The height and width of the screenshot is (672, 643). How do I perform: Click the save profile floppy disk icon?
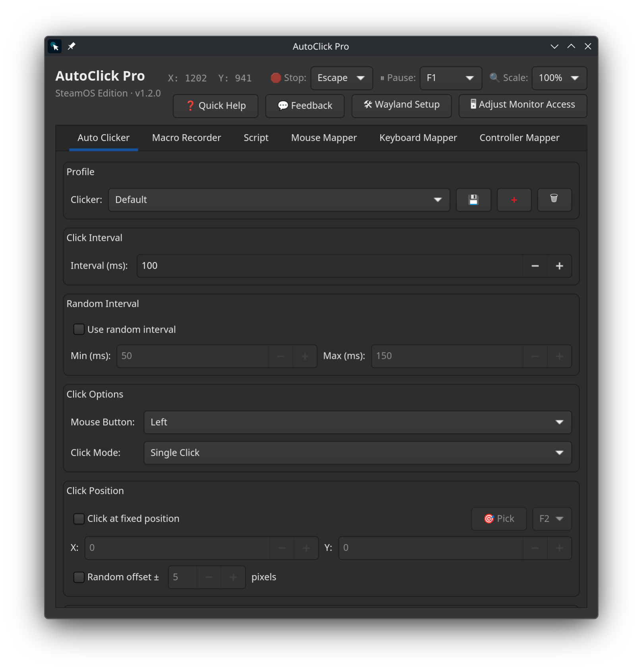[473, 200]
